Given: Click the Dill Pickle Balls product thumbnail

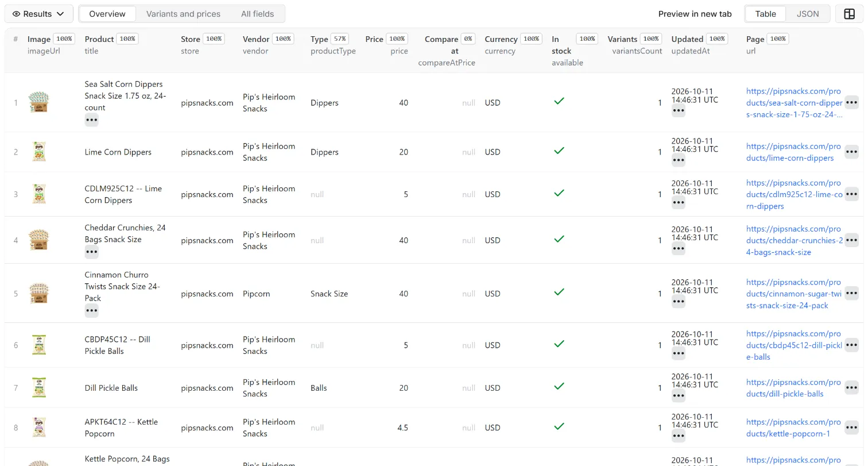Looking at the screenshot, I should [x=38, y=388].
